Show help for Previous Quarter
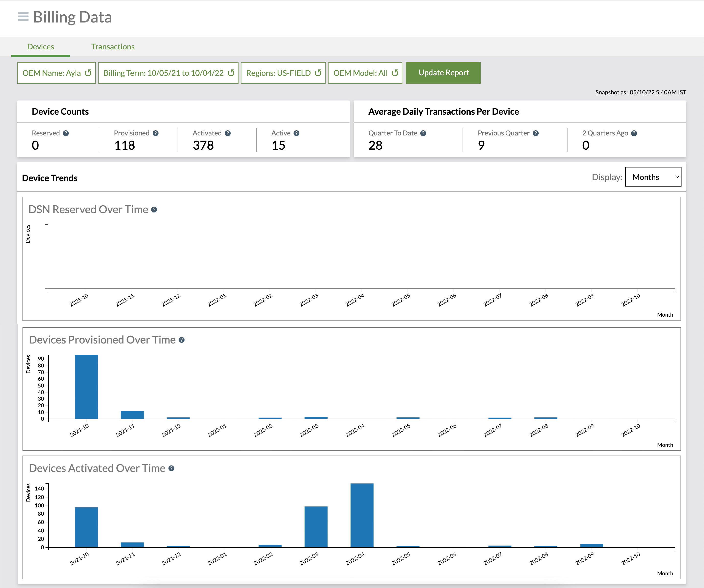The image size is (704, 588). 536,133
